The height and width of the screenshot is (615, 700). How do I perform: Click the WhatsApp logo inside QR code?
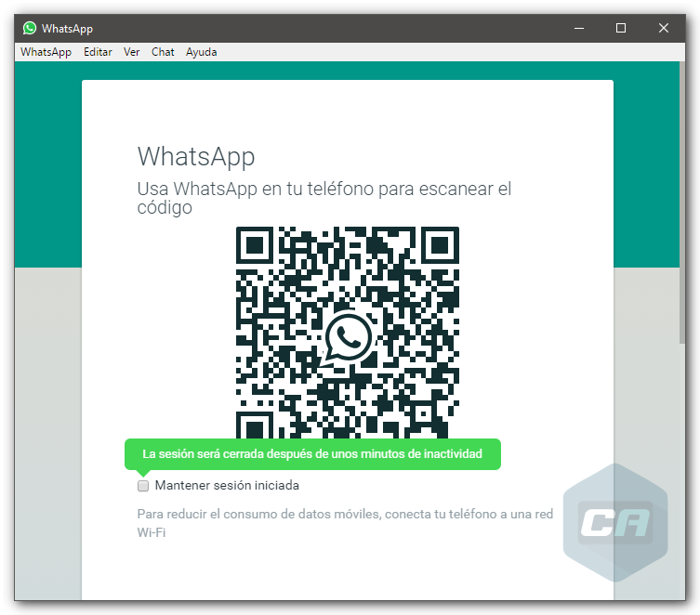348,338
